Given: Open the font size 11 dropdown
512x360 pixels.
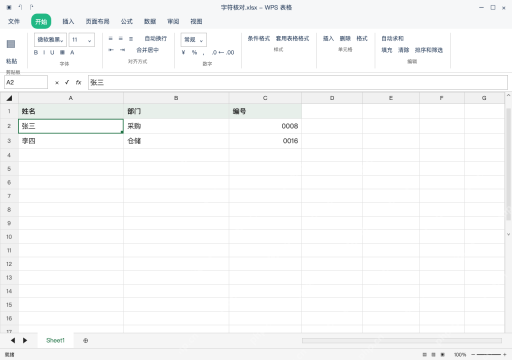Looking at the screenshot, I should [82, 40].
